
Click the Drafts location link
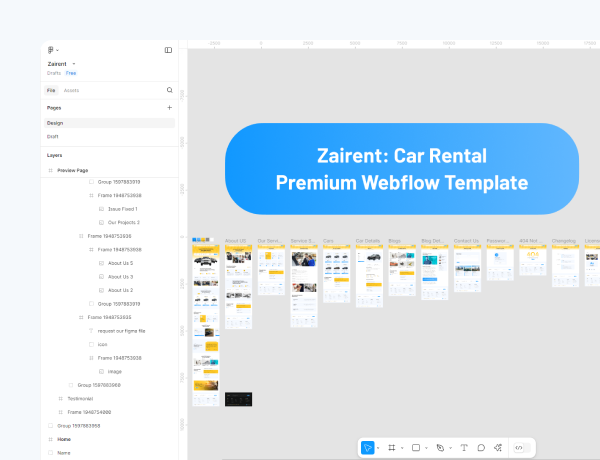(x=54, y=73)
